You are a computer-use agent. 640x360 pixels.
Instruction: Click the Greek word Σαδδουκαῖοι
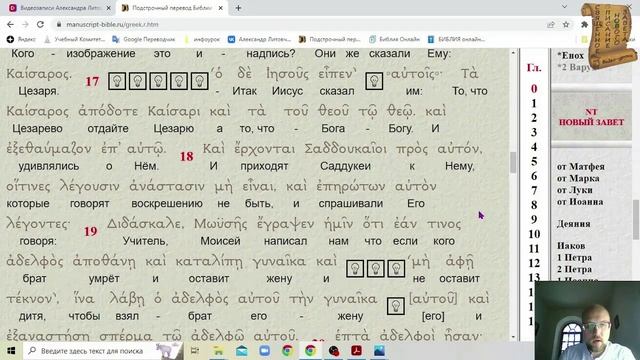(x=345, y=149)
